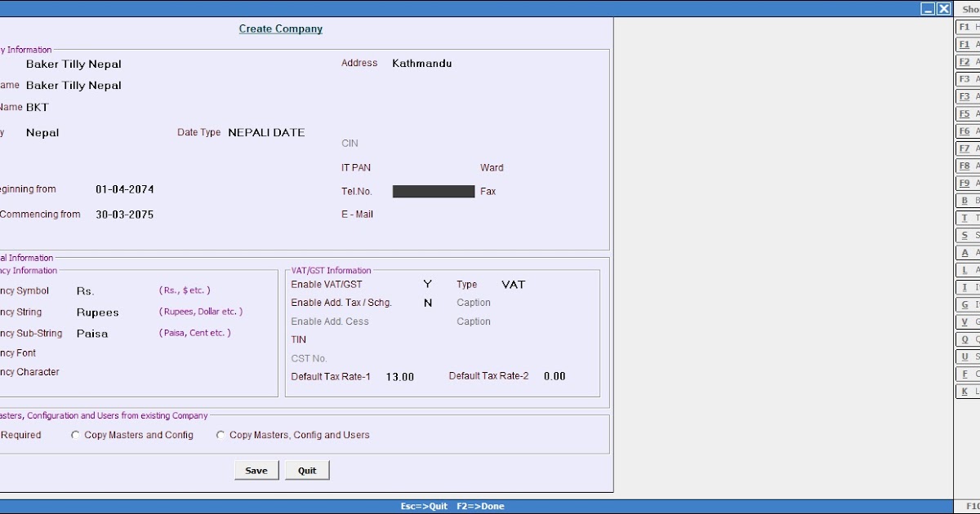Image resolution: width=980 pixels, height=514 pixels.
Task: Click the K hotkey sidebar button
Action: click(968, 391)
